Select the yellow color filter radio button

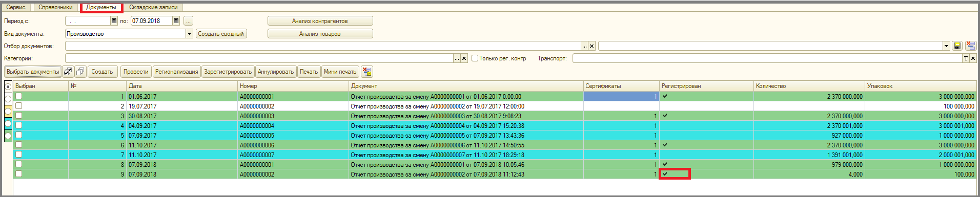coord(8,111)
